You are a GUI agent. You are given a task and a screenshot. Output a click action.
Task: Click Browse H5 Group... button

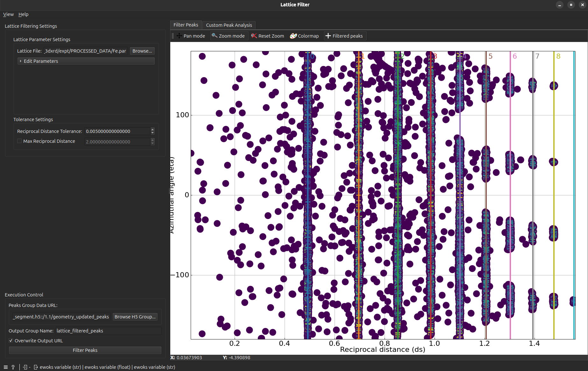coord(135,317)
